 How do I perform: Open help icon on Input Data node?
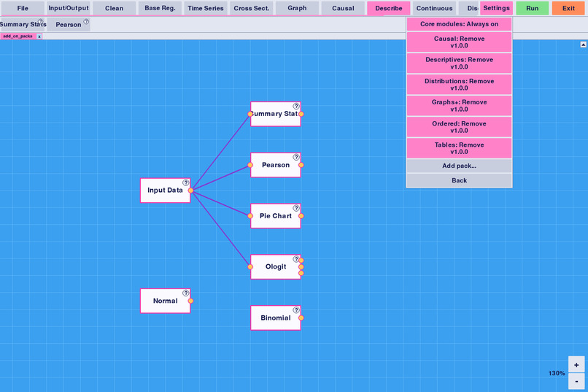click(x=185, y=182)
